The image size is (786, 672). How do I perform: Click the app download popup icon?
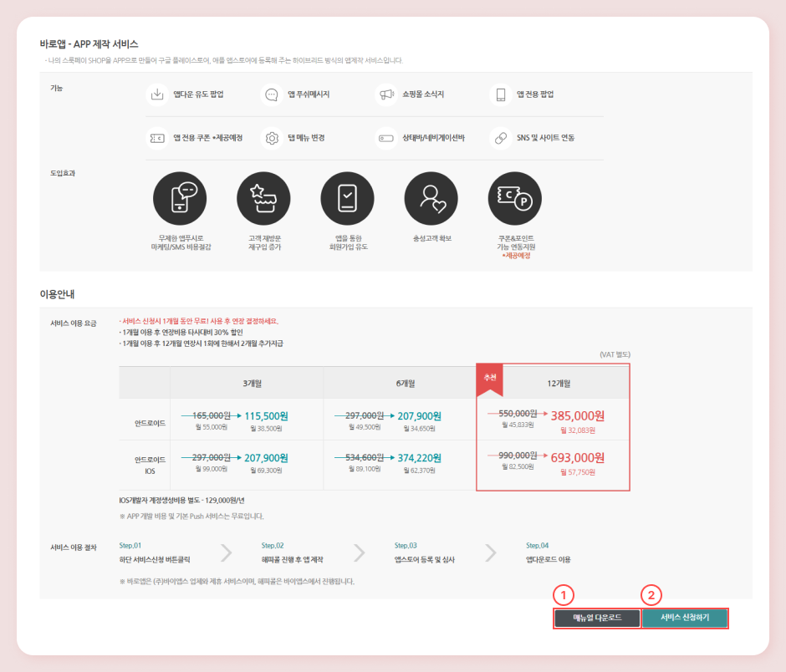coord(156,94)
